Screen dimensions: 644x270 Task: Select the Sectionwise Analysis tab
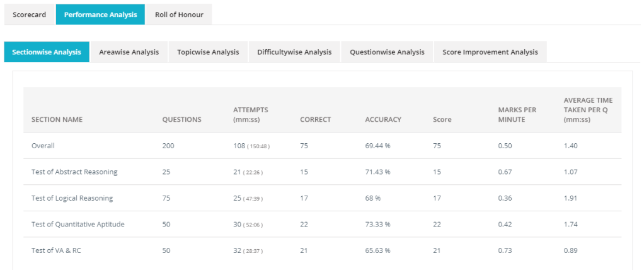tap(47, 52)
